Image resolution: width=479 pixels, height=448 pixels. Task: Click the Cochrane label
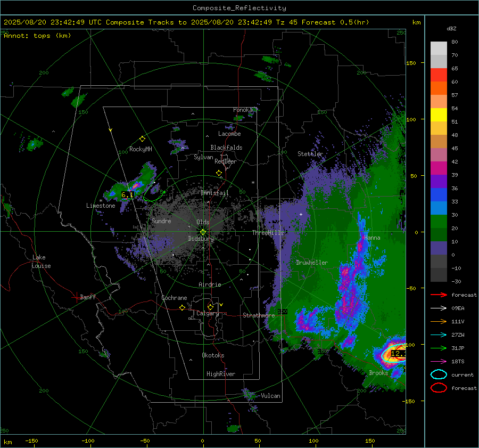click(x=174, y=298)
